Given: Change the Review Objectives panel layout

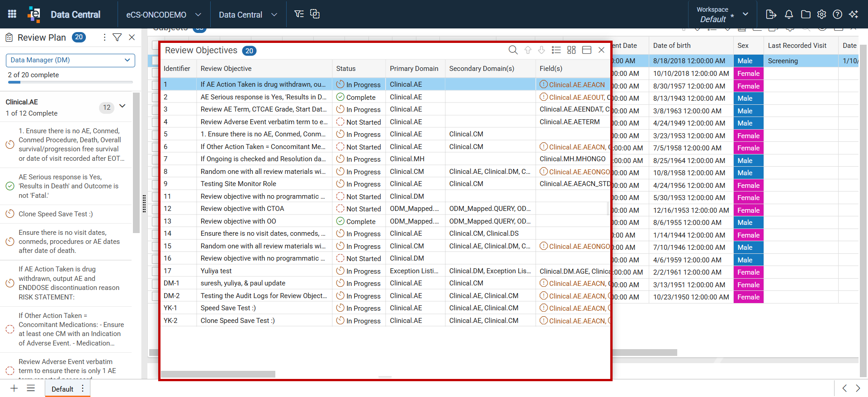Looking at the screenshot, I should [x=587, y=50].
